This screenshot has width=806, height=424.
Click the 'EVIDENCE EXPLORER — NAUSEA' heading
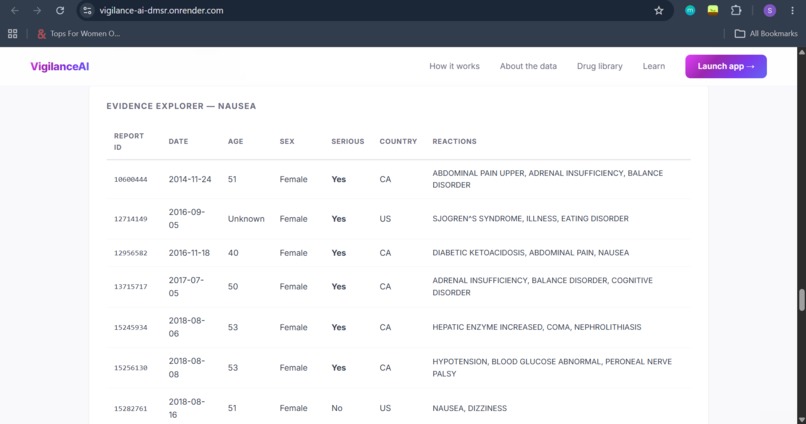181,106
